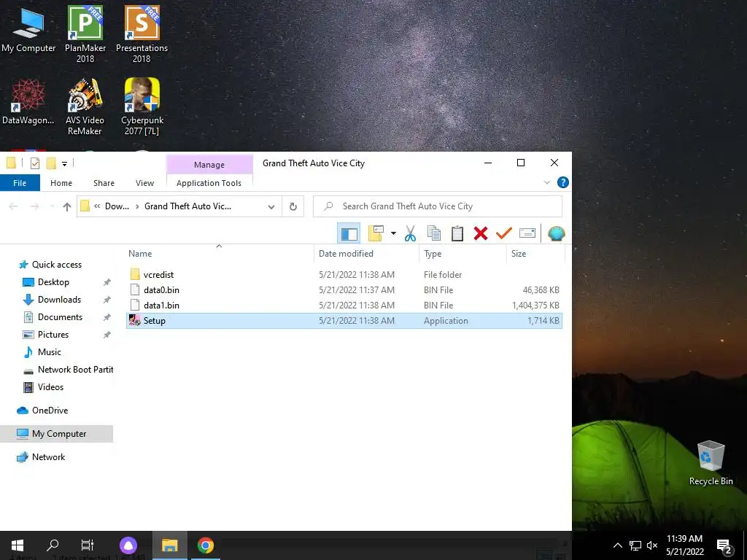Select the DataWagon desktop shortcut

coord(28,102)
